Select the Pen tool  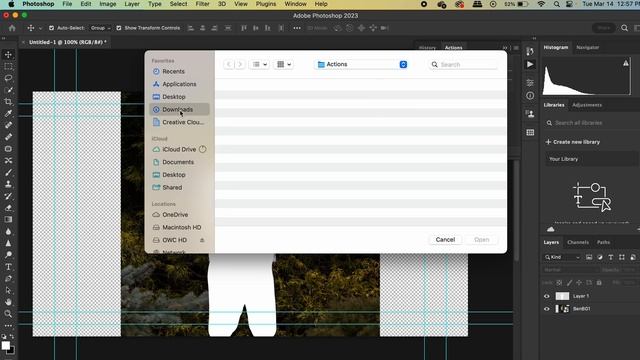click(x=8, y=279)
